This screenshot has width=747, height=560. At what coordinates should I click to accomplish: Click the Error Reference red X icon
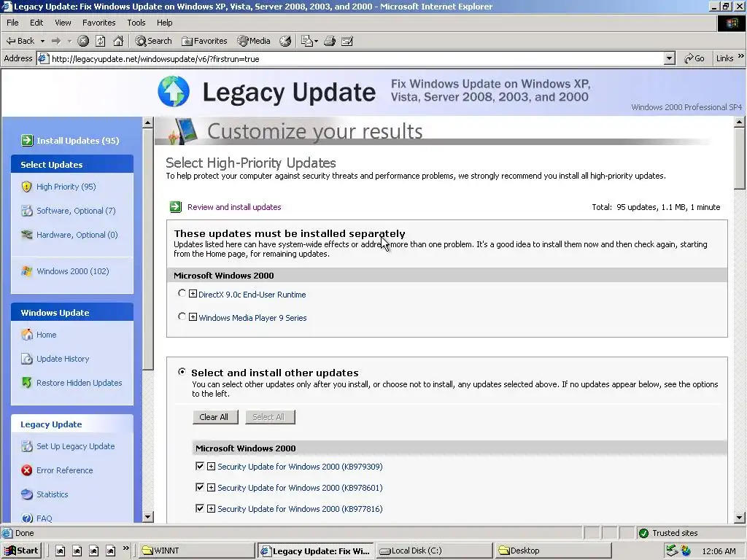pyautogui.click(x=27, y=470)
